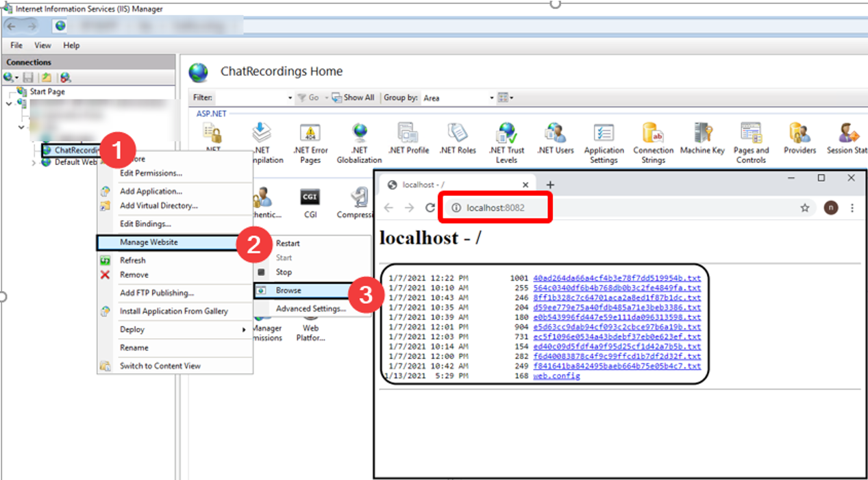Viewport: 868px width, 480px height.
Task: Open the .NET Roles feature
Action: pyautogui.click(x=457, y=139)
